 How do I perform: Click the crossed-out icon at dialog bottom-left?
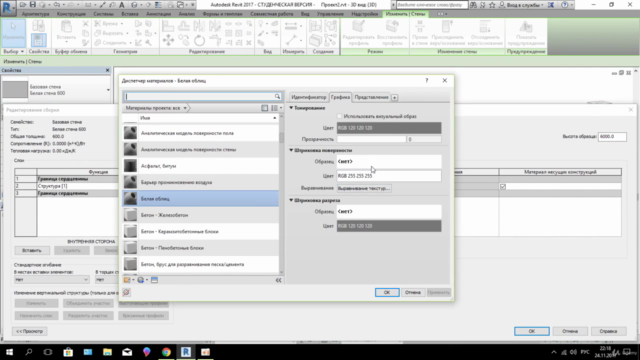[x=127, y=292]
